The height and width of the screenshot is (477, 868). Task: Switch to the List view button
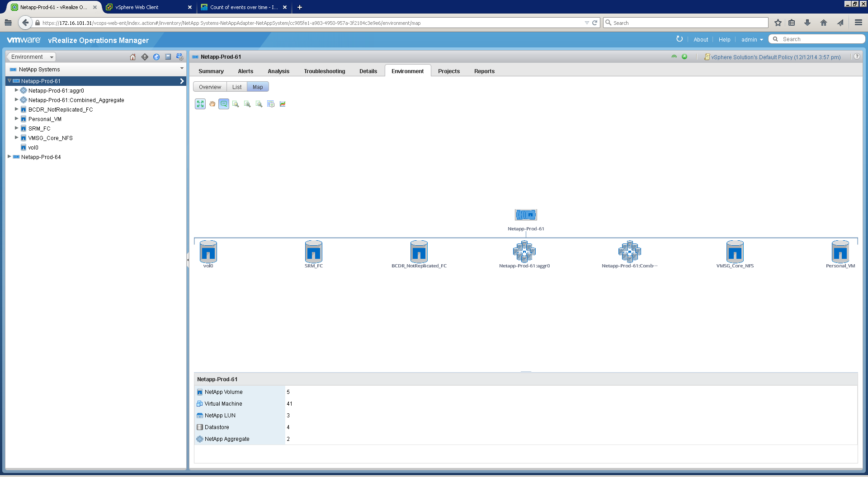point(237,86)
